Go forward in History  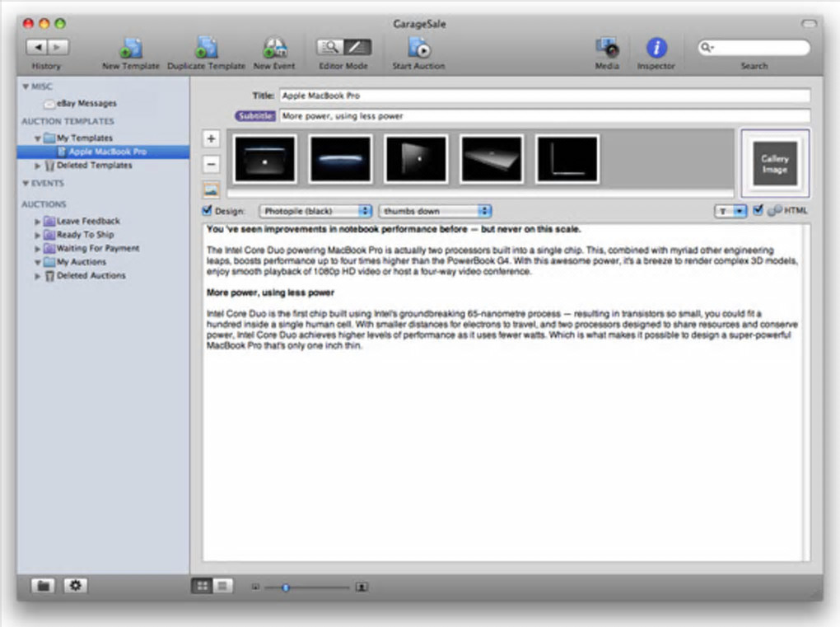point(58,48)
